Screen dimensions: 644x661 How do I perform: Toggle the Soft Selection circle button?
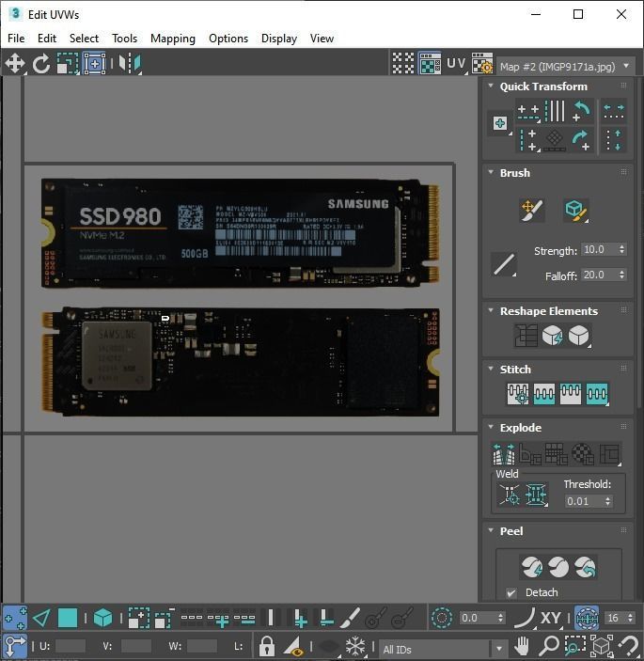(441, 618)
